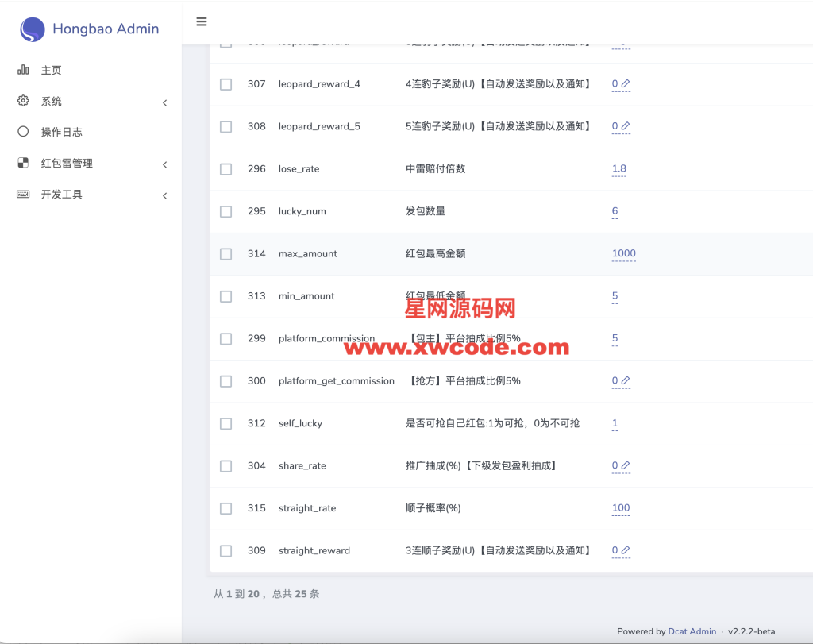Click the Hongbao Admin logo icon
Screen dimensions: 813x644
pyautogui.click(x=33, y=29)
